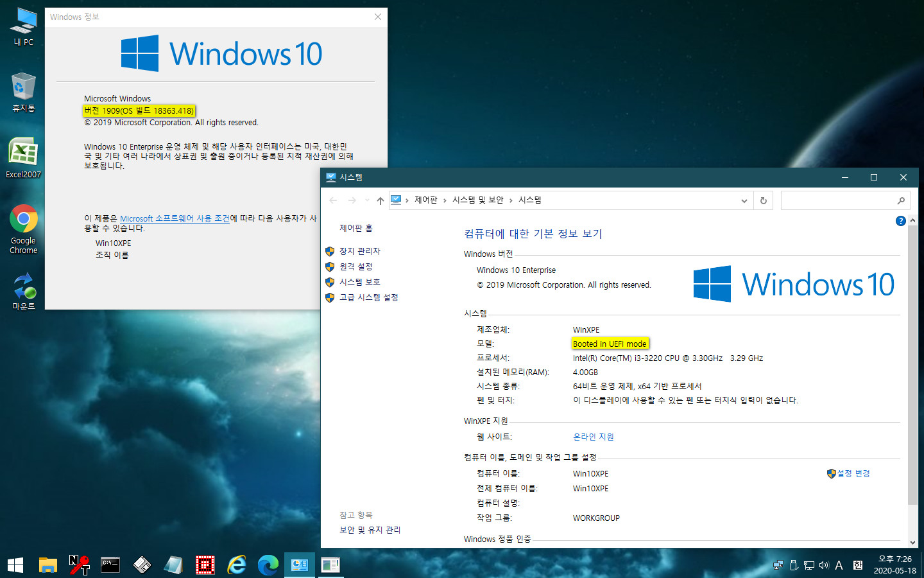Switch to the System control panel taskbar item
This screenshot has width=924, height=578.
coord(300,565)
